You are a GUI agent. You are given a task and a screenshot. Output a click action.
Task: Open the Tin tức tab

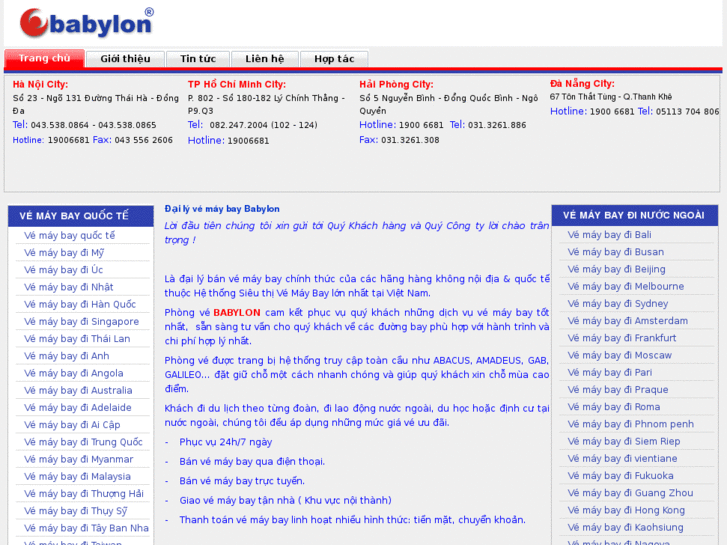pos(197,59)
